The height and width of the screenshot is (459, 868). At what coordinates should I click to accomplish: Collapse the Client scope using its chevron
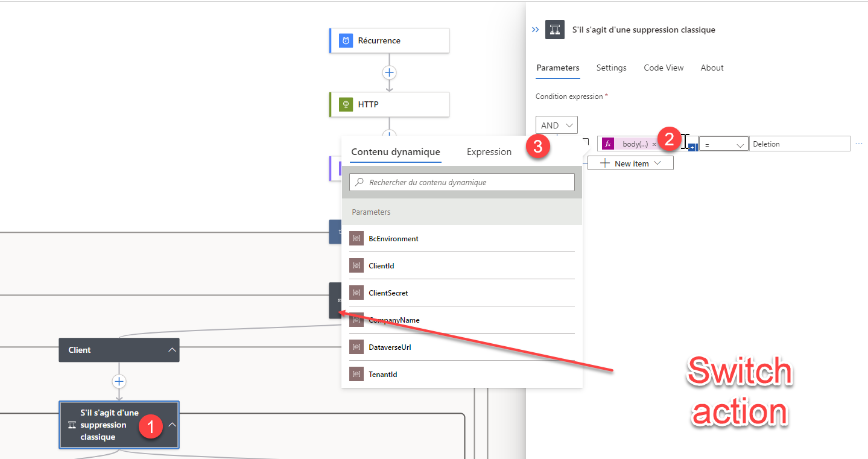click(x=171, y=350)
